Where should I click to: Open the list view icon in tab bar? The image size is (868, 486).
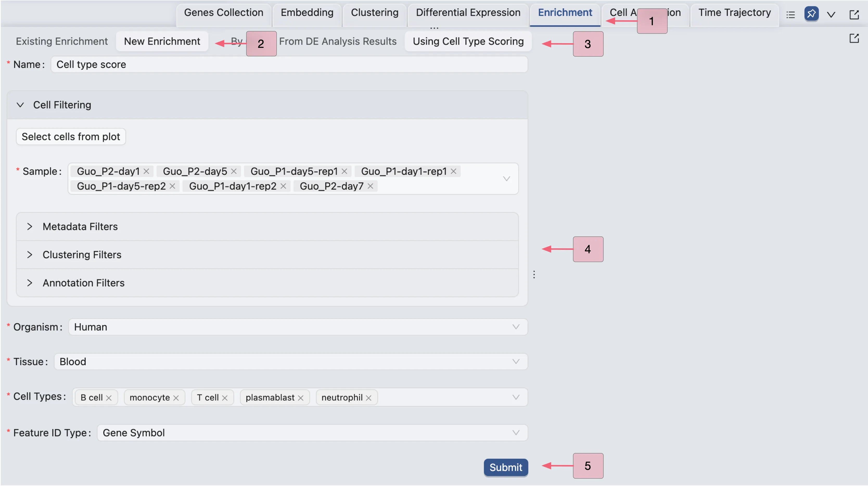click(x=790, y=15)
